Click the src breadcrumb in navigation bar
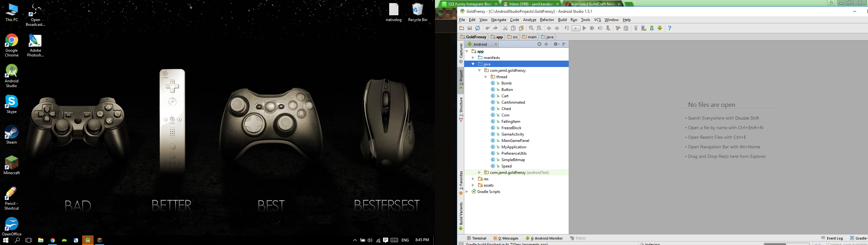Image resolution: width=868 pixels, height=245 pixels. (513, 37)
